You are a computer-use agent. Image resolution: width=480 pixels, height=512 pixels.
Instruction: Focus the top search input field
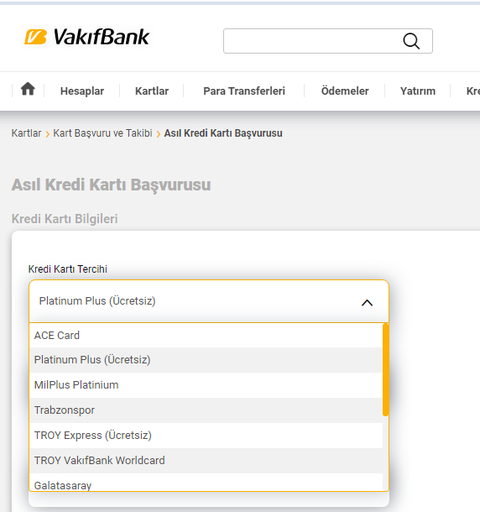328,41
